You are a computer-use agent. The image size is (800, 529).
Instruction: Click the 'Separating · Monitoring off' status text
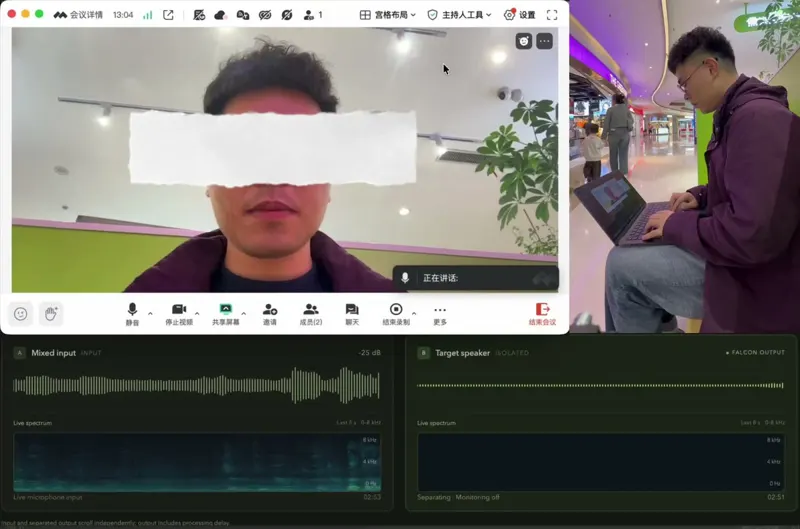tap(458, 497)
